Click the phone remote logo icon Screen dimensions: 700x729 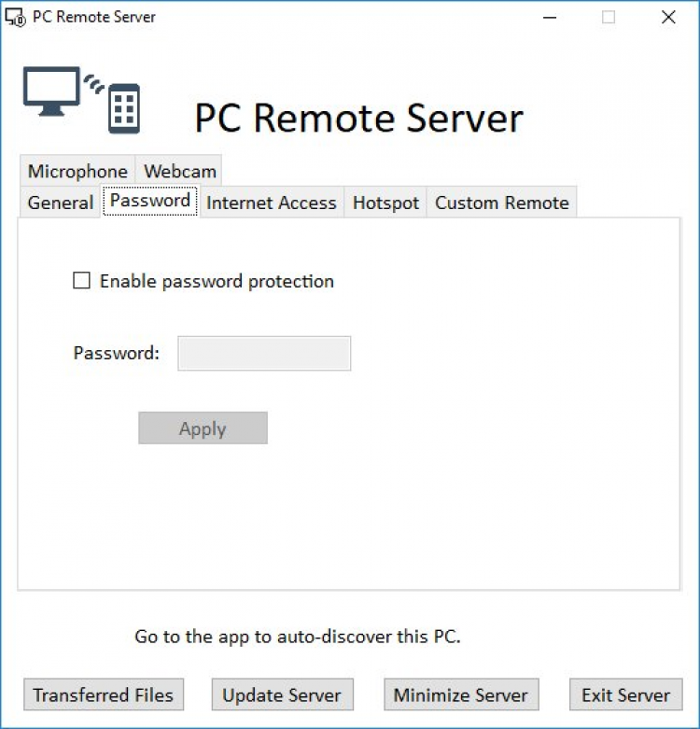pos(124,108)
